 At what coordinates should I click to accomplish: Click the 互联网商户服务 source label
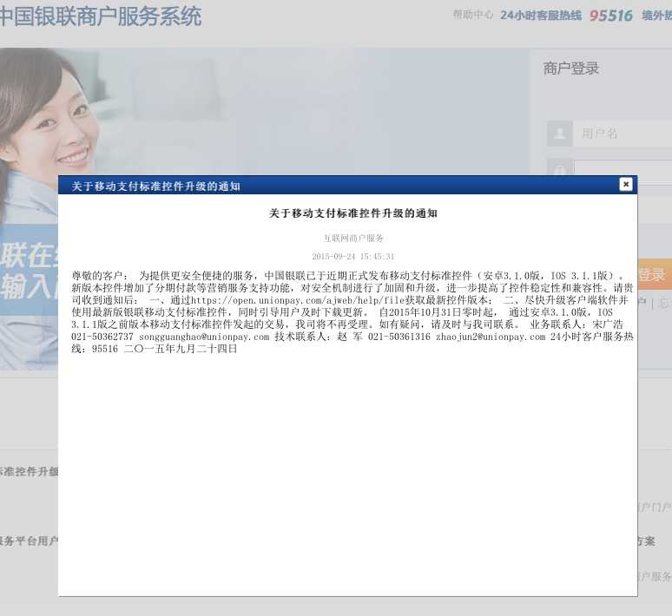pyautogui.click(x=353, y=238)
